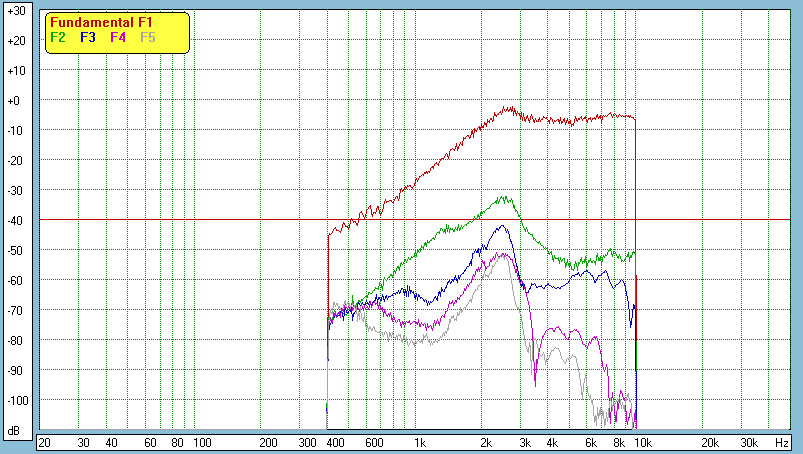This screenshot has height=454, width=803.
Task: Click the 30k frequency axis label
Action: tap(748, 441)
